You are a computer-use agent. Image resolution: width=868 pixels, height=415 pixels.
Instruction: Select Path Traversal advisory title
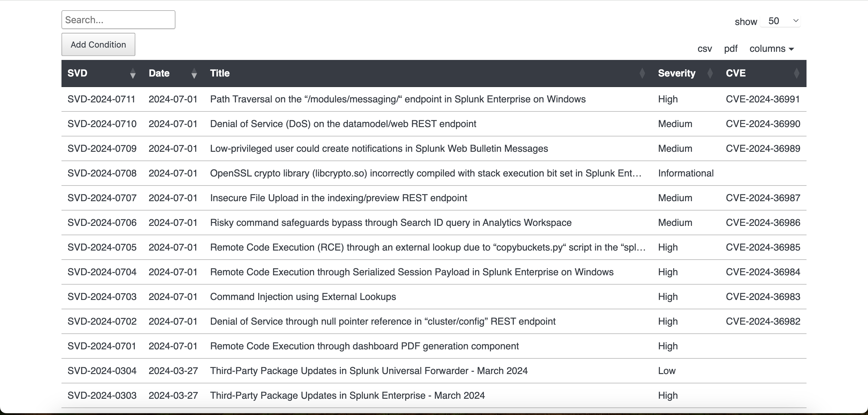(398, 99)
